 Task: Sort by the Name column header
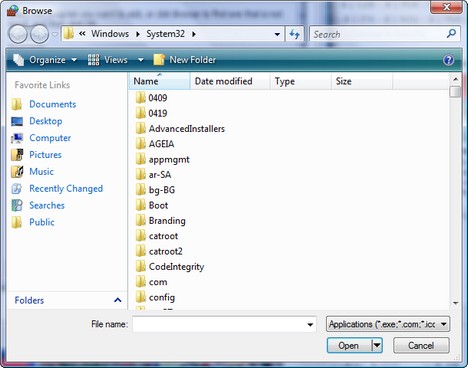[159, 81]
